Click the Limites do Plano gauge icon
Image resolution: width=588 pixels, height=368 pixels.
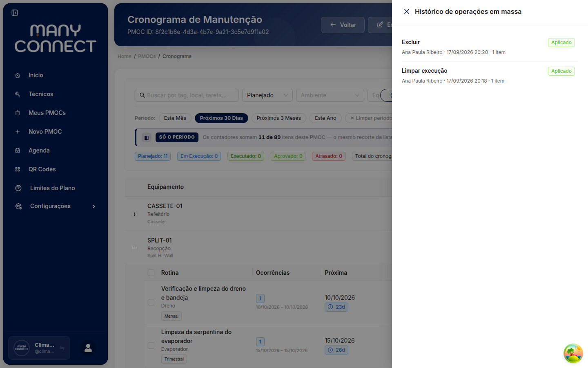(18, 188)
